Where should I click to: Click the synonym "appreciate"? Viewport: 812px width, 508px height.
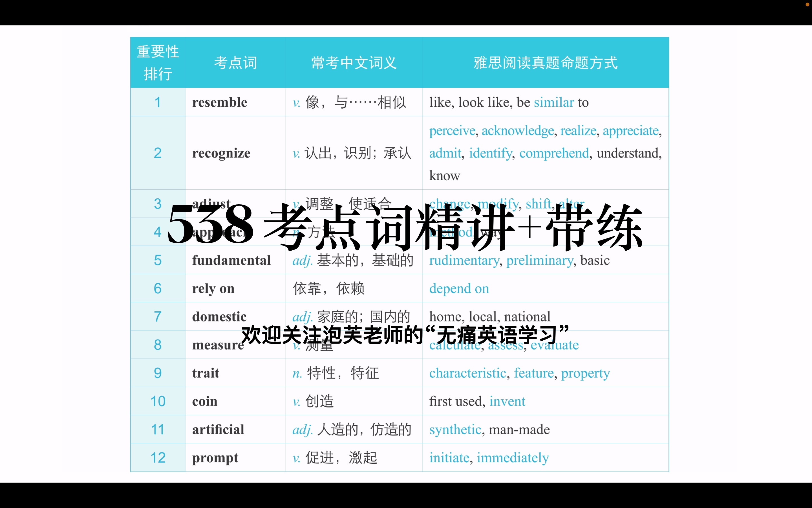point(631,131)
